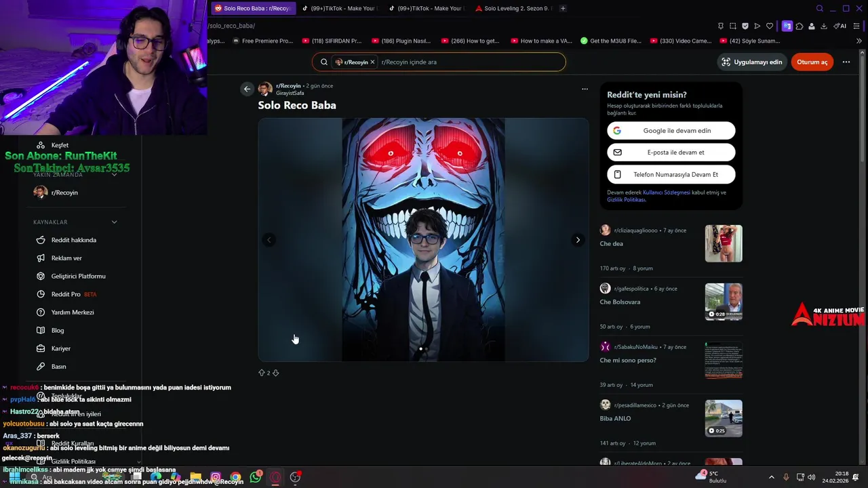Choose E-posta ile devam et
The height and width of the screenshot is (488, 868).
click(671, 152)
